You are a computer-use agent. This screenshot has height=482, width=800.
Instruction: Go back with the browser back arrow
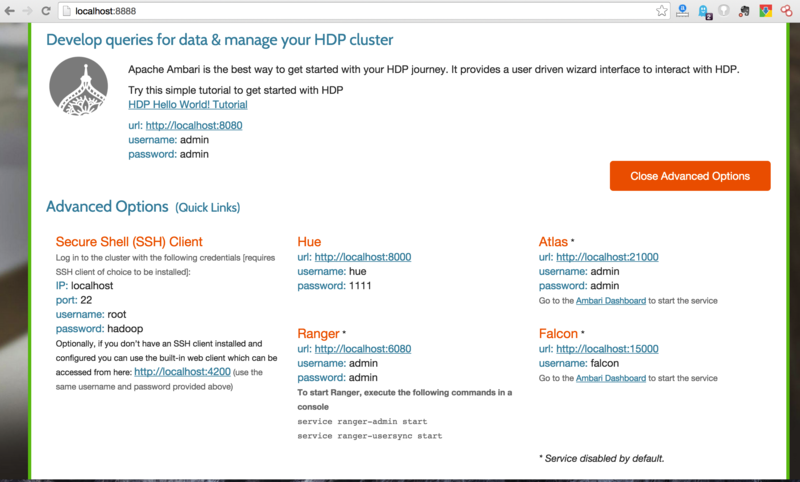9,11
